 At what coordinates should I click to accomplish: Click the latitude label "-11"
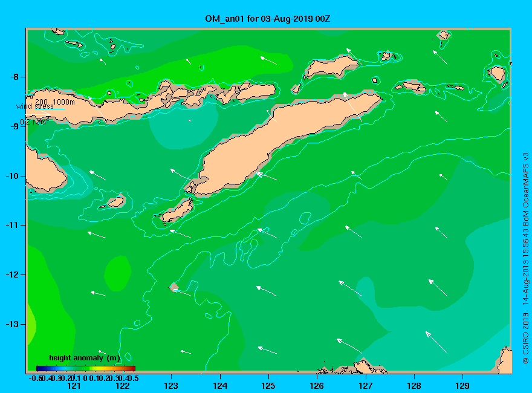(12, 226)
